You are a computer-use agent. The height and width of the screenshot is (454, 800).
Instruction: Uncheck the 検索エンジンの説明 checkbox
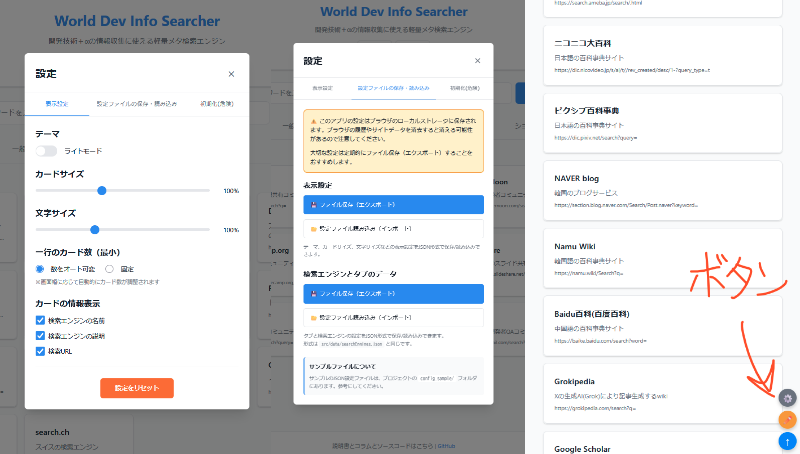point(40,336)
